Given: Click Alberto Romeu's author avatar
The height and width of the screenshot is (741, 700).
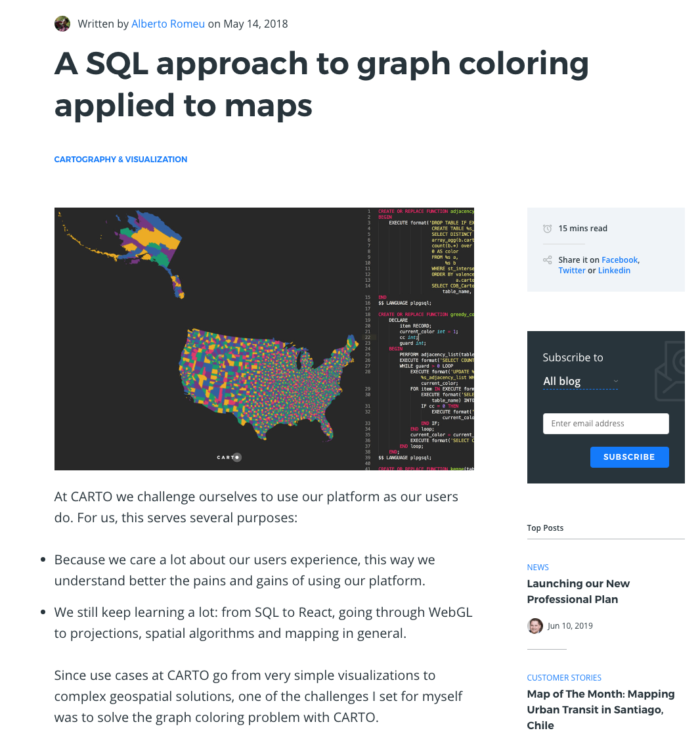Looking at the screenshot, I should pyautogui.click(x=62, y=24).
